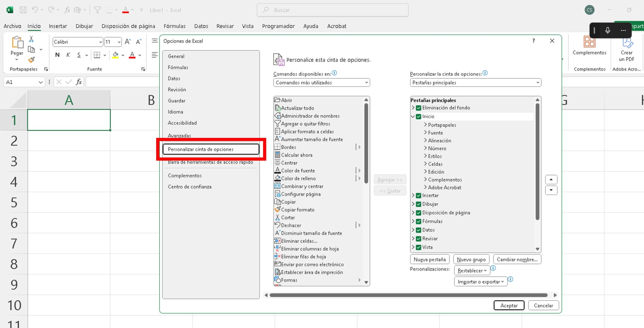Click the move up arrow button
The image size is (644, 328).
[x=551, y=179]
